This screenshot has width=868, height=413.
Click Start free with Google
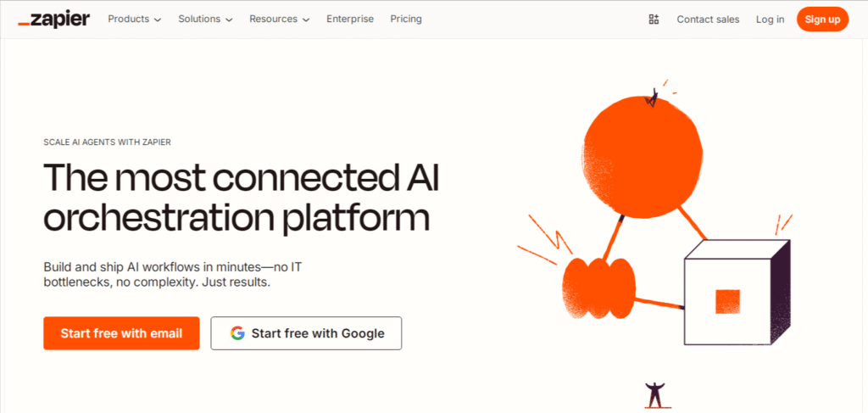pyautogui.click(x=306, y=333)
